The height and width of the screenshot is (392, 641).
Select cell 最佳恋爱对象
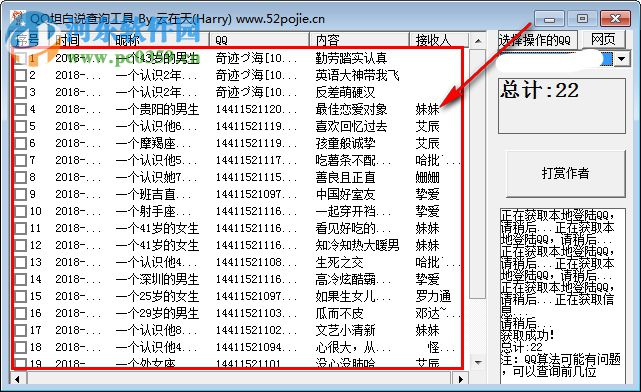[351, 110]
